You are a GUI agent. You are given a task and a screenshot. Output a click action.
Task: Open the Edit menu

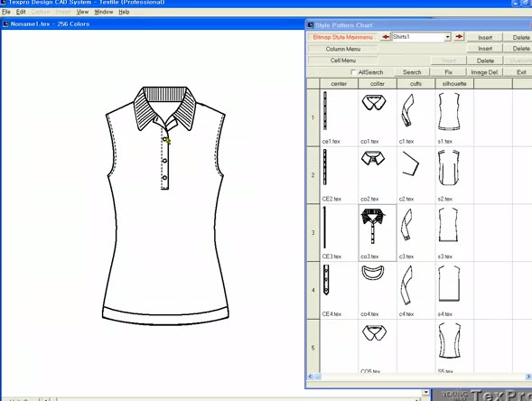point(21,12)
